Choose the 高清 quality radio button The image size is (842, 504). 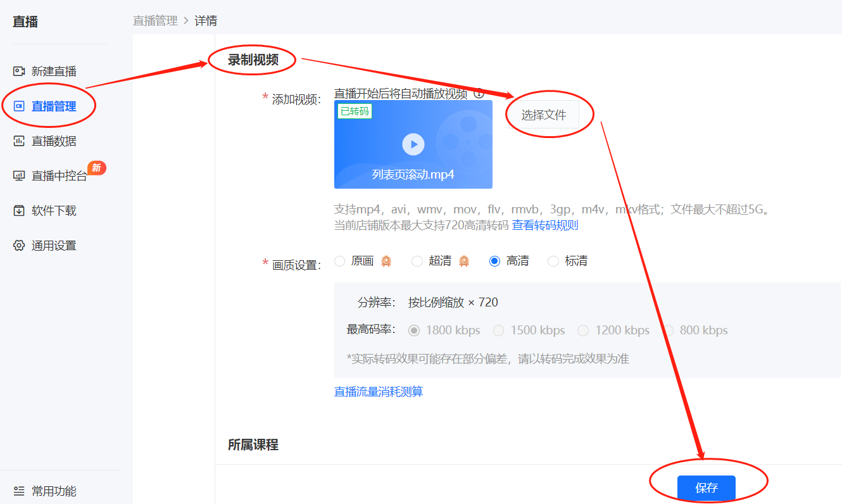(495, 261)
